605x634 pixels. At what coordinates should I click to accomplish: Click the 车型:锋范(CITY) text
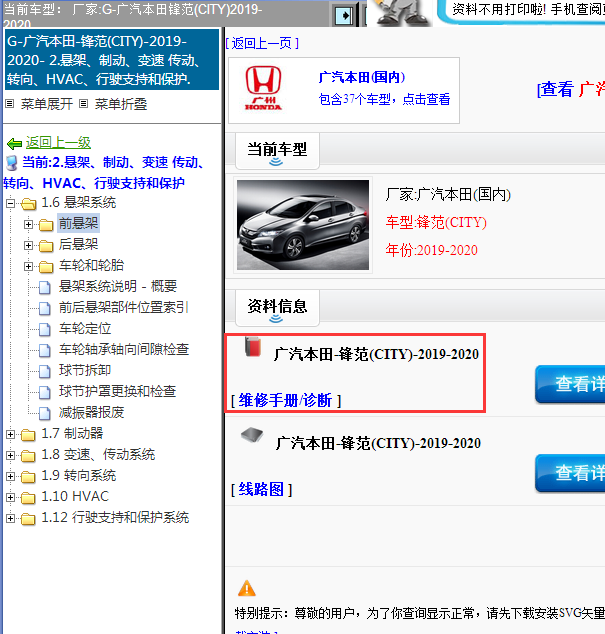[x=436, y=222]
